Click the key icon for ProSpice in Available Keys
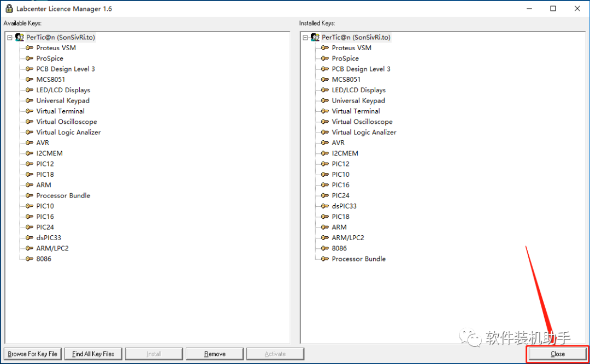This screenshot has width=590, height=364. pyautogui.click(x=29, y=58)
